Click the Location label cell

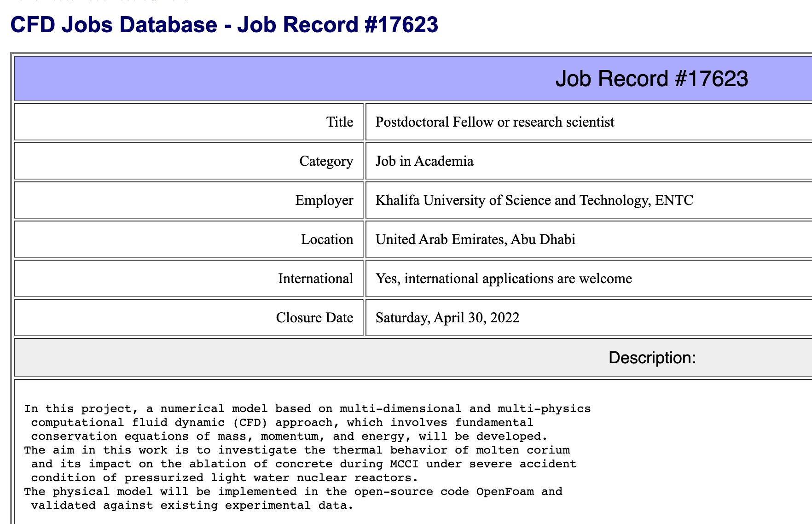point(189,239)
